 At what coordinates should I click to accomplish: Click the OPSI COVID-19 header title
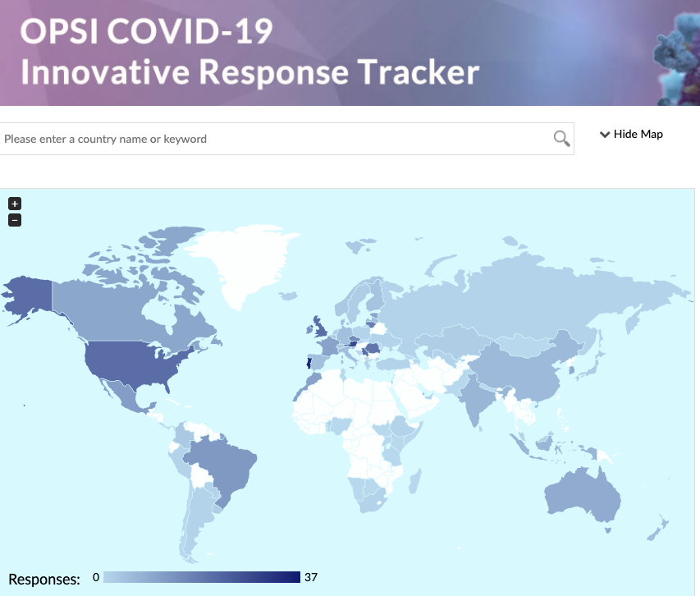click(146, 31)
